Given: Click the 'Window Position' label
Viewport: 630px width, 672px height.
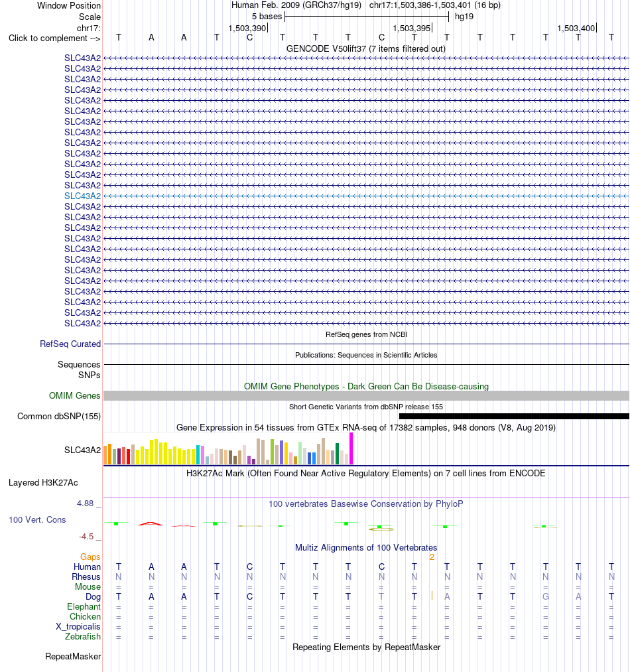Looking at the screenshot, I should coord(68,5).
